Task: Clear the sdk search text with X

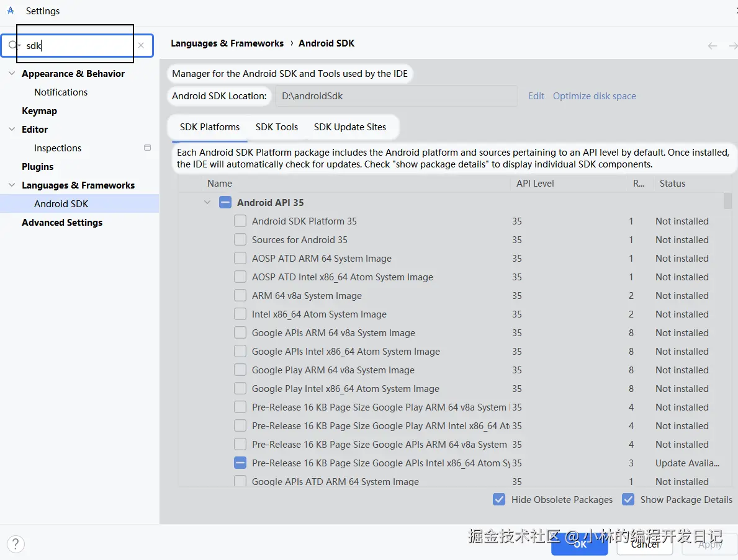Action: 141,45
